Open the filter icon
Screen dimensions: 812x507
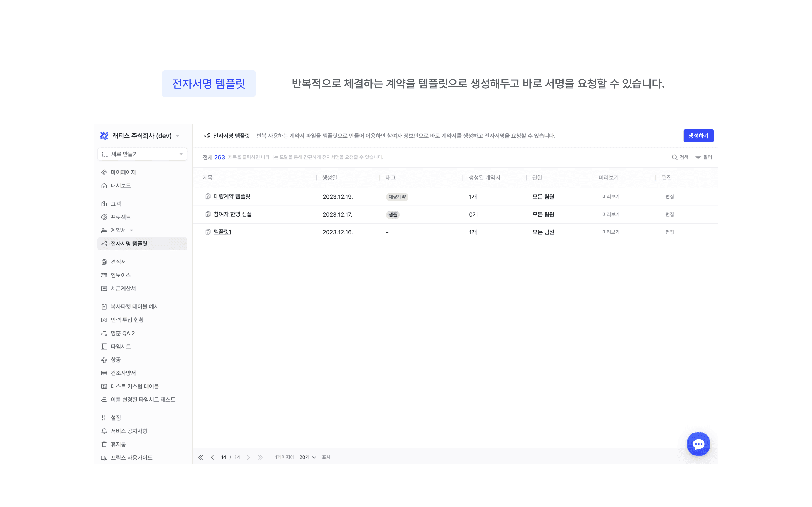coord(698,157)
